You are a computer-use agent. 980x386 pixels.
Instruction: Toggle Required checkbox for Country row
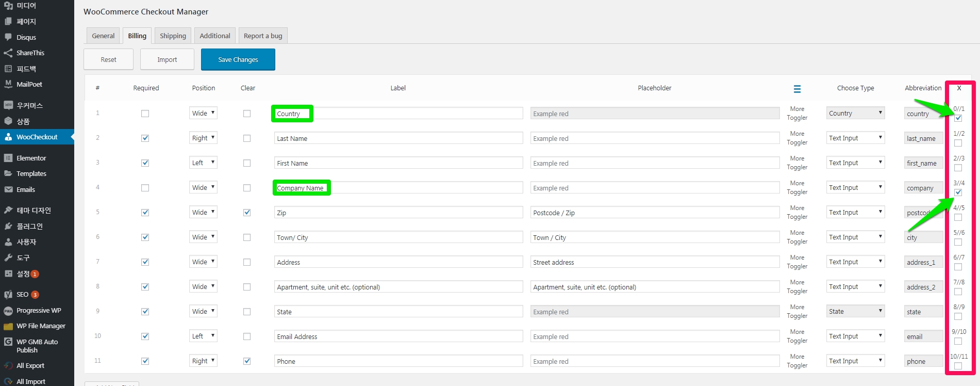[145, 114]
